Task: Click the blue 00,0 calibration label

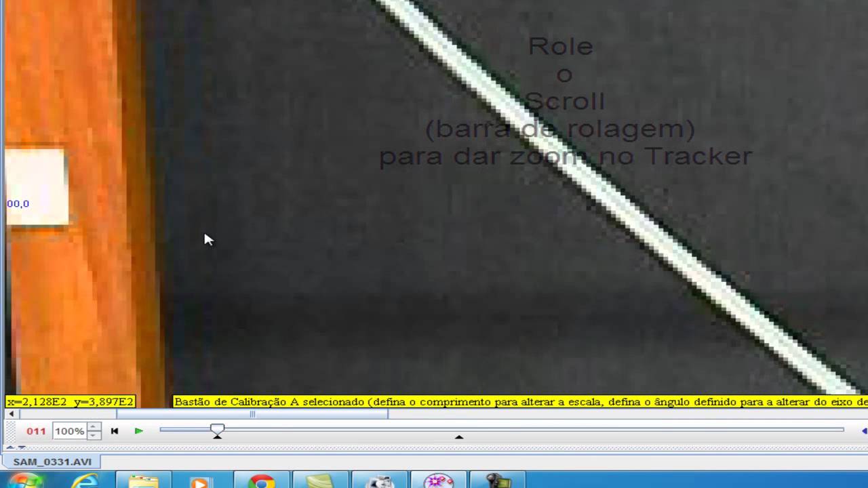Action: 18,203
